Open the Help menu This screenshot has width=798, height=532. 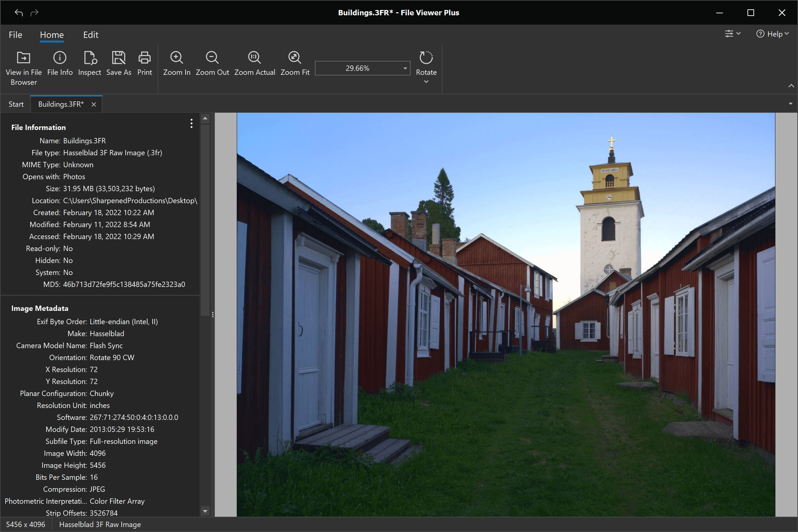click(x=772, y=34)
